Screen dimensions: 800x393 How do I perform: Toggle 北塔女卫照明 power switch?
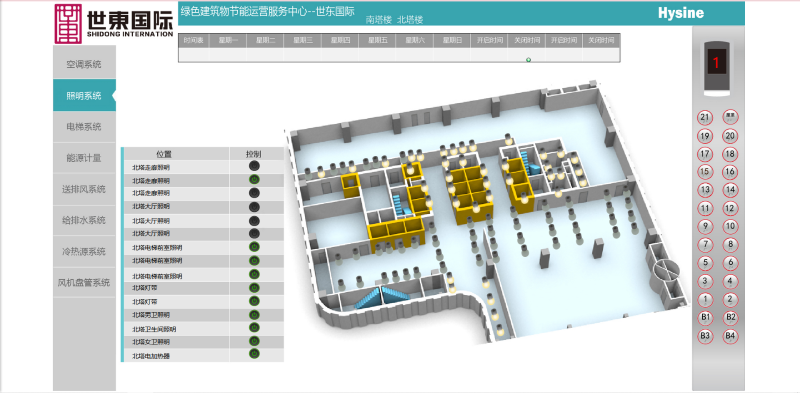pyautogui.click(x=254, y=341)
